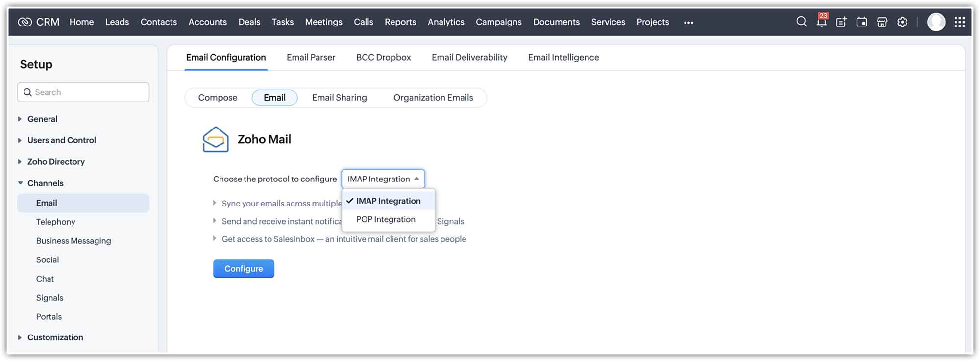Expand Users and Control section
The height and width of the screenshot is (361, 980).
click(x=20, y=140)
